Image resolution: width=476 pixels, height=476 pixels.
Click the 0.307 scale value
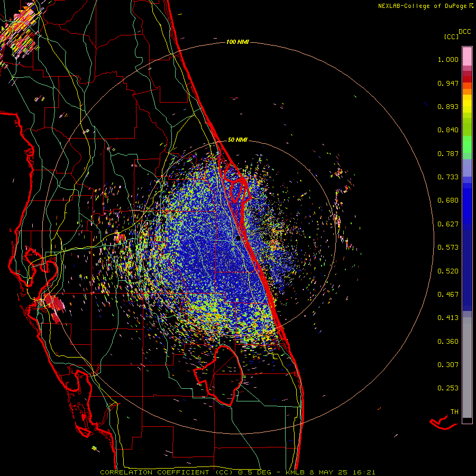point(448,365)
